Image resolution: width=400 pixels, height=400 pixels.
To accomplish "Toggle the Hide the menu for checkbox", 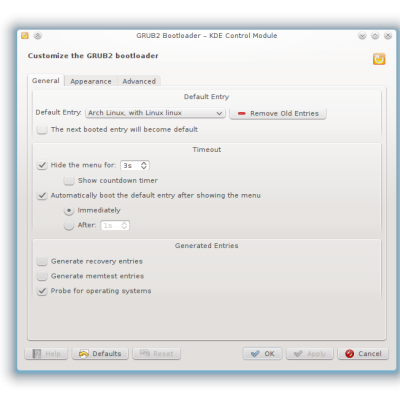I will pos(42,165).
